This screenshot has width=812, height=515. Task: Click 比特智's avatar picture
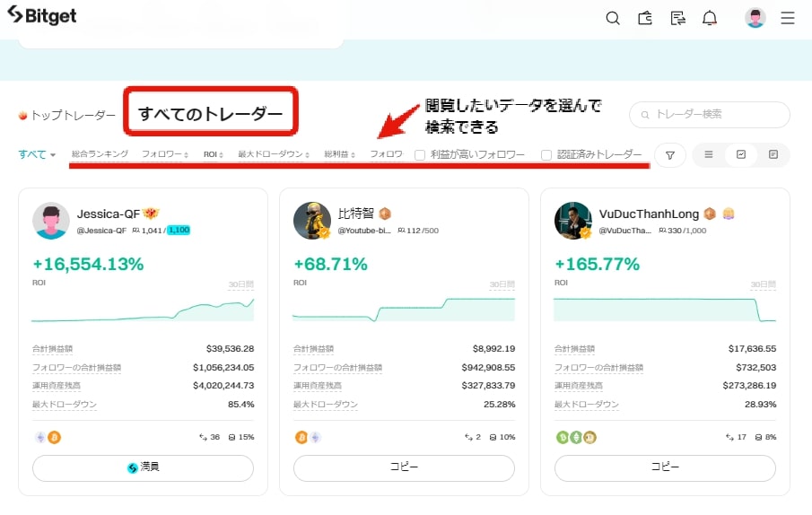[312, 221]
